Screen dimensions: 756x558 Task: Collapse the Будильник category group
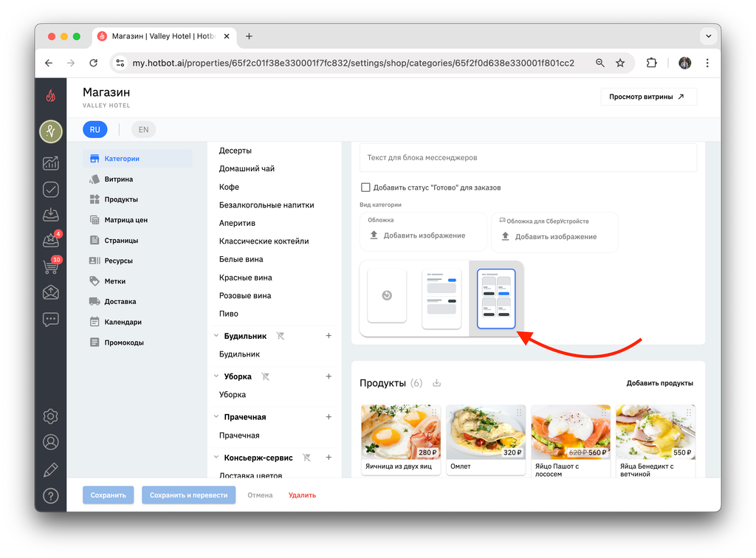pos(216,335)
